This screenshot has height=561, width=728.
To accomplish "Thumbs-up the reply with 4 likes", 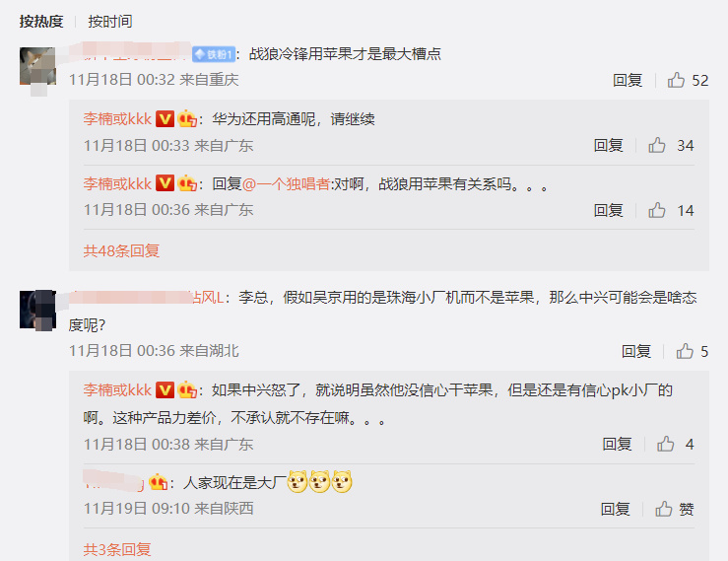I will coord(665,444).
